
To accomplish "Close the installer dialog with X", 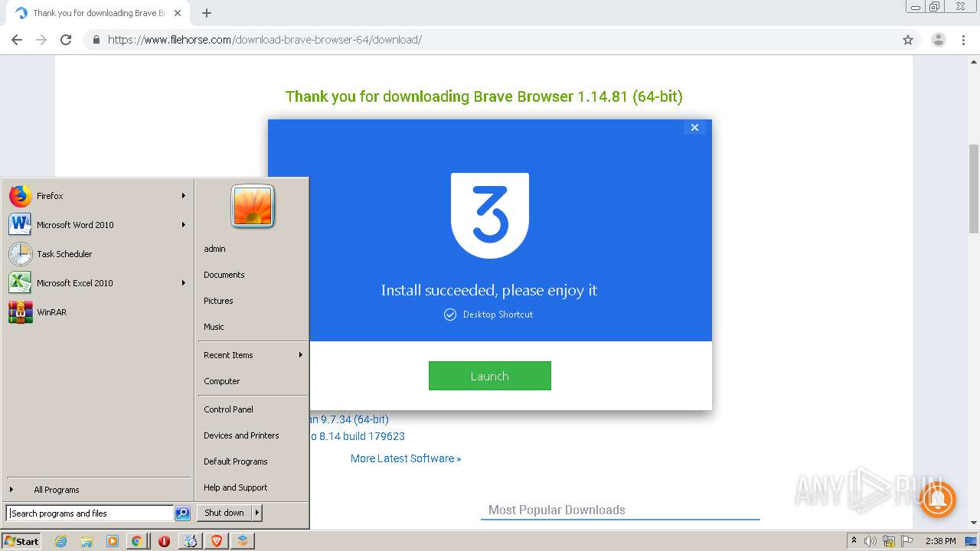I will [x=694, y=128].
